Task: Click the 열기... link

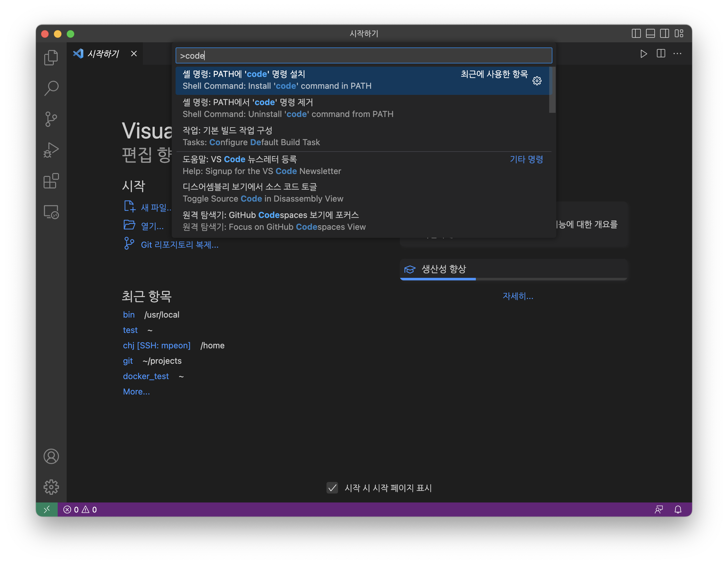Action: coord(152,226)
